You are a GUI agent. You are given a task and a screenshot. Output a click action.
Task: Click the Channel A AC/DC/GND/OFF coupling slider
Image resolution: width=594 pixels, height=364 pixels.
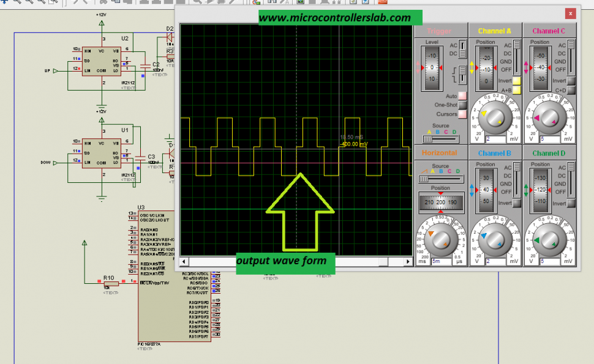click(517, 56)
